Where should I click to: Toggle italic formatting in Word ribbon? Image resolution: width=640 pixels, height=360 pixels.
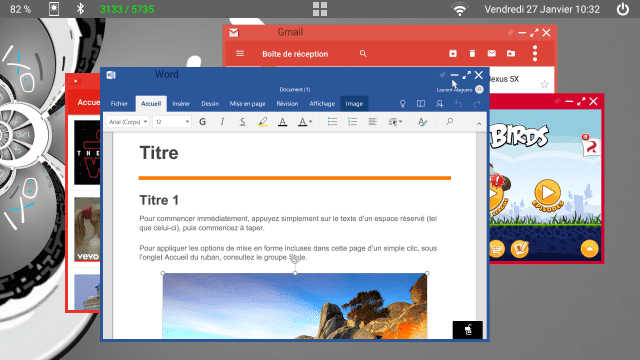(x=222, y=122)
